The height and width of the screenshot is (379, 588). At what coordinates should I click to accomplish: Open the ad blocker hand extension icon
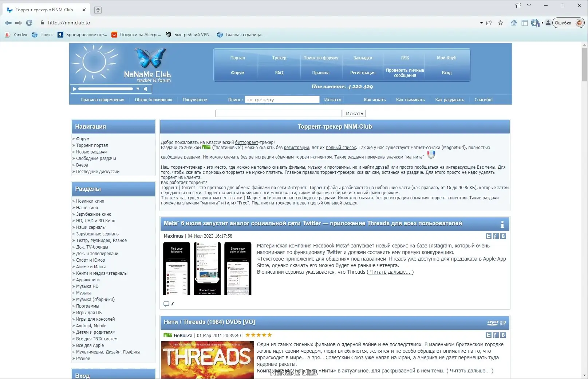[535, 23]
